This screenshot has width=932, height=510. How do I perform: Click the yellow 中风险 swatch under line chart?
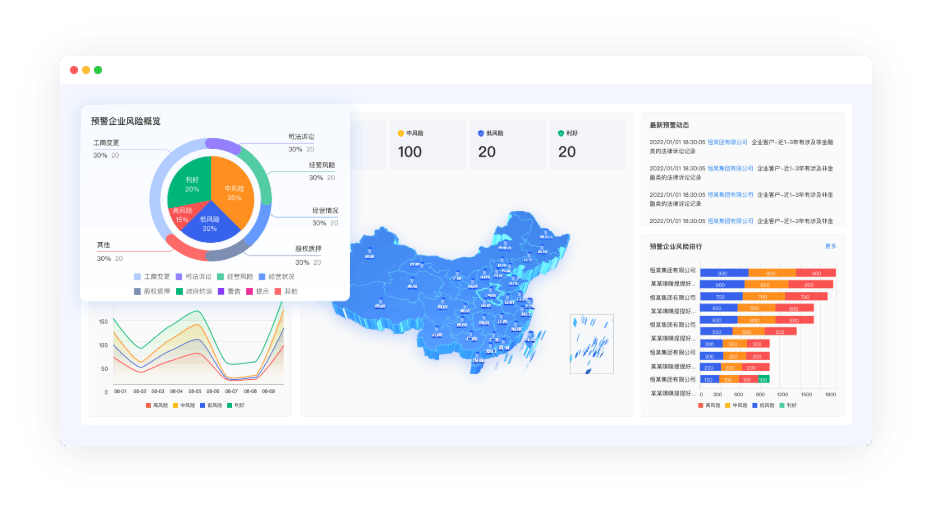175,405
